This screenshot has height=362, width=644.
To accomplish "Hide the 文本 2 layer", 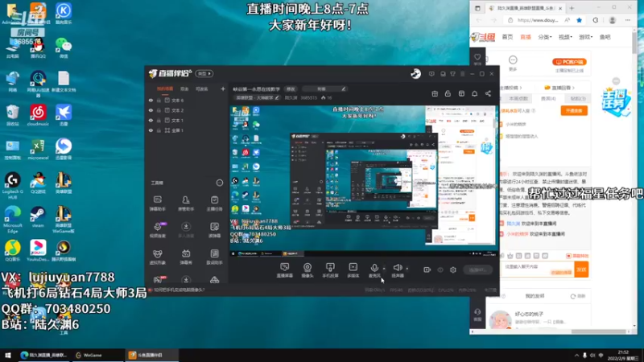I will pyautogui.click(x=151, y=110).
